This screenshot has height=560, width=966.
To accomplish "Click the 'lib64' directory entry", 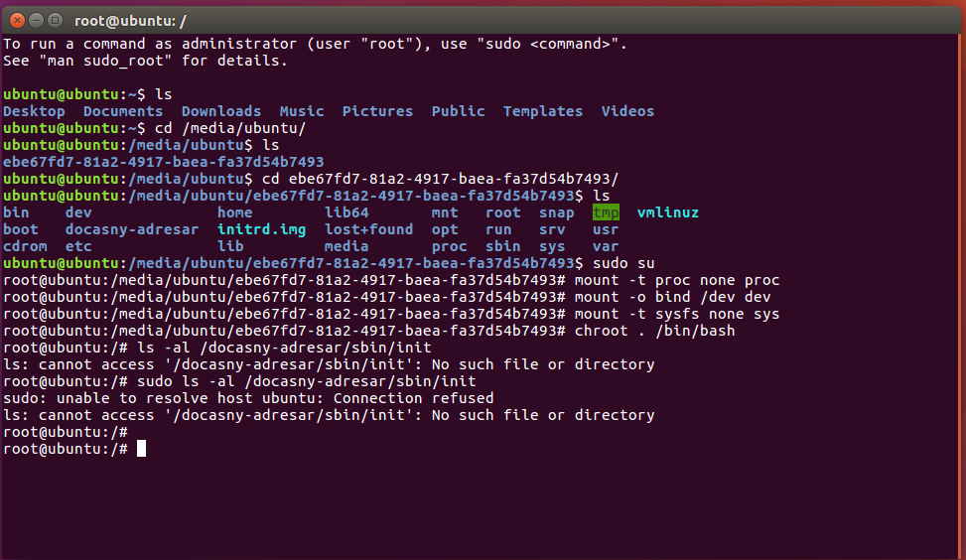I will click(346, 212).
